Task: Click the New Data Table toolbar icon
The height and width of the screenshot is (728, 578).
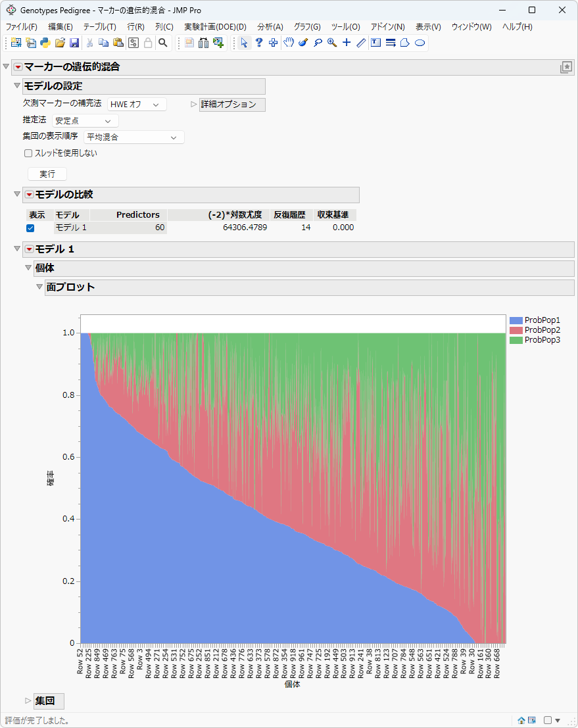Action: pos(16,43)
